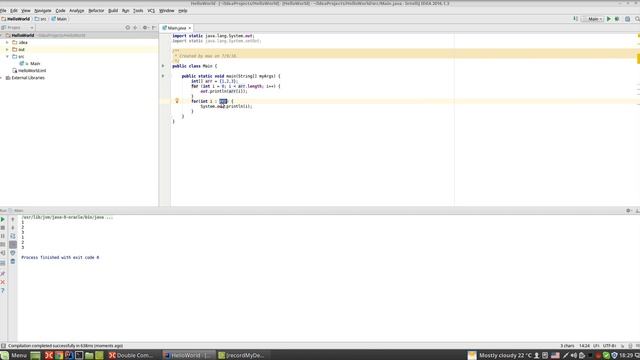Click the Linux Menu button in taskbar
Image resolution: width=640 pixels, height=360 pixels.
(x=14, y=356)
